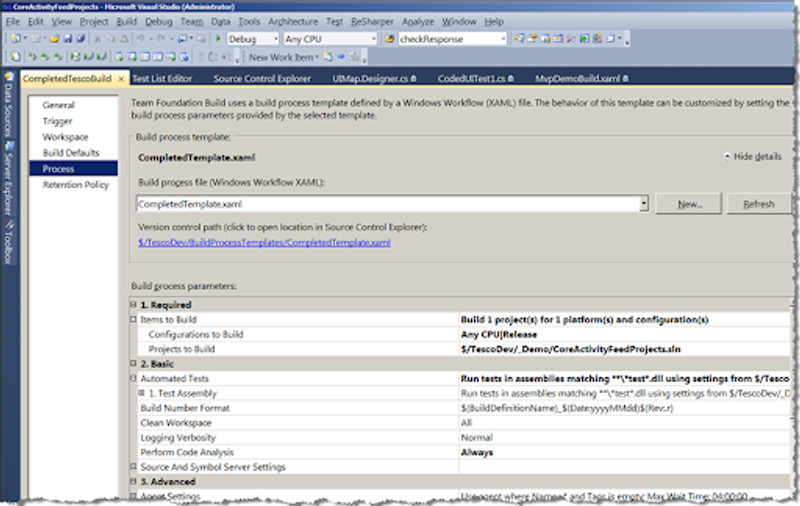Viewport: 800px width, 506px height.
Task: Click the Paste icon in toolbar
Action: pyautogui.click(x=124, y=39)
